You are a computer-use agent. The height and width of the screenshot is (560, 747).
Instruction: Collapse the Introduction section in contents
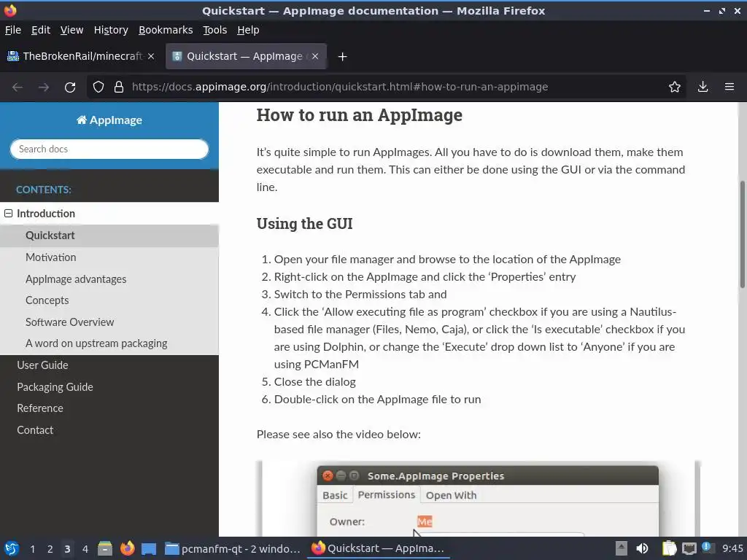(x=8, y=214)
